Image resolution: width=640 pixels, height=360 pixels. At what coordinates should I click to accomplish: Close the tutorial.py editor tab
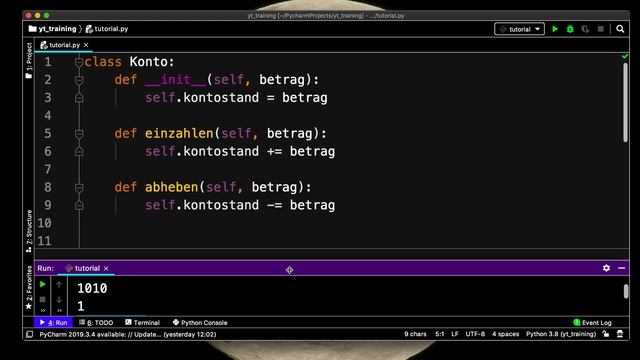click(86, 45)
